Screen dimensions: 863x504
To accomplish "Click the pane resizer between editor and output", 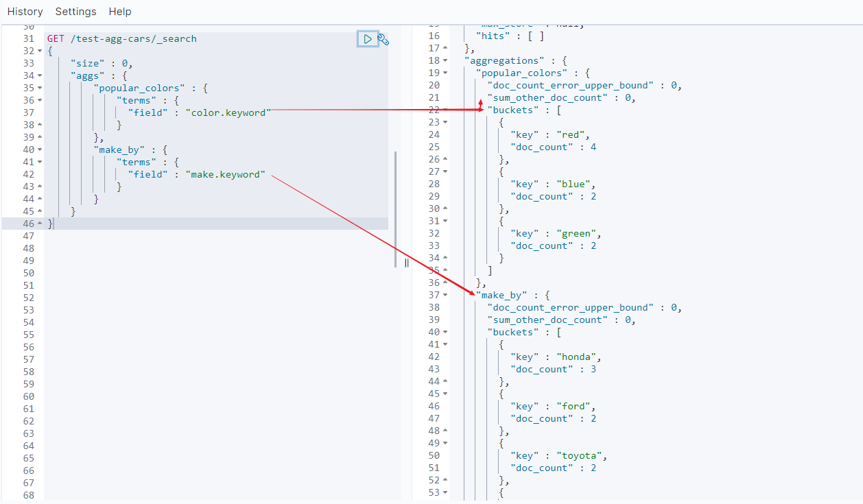I will [406, 263].
